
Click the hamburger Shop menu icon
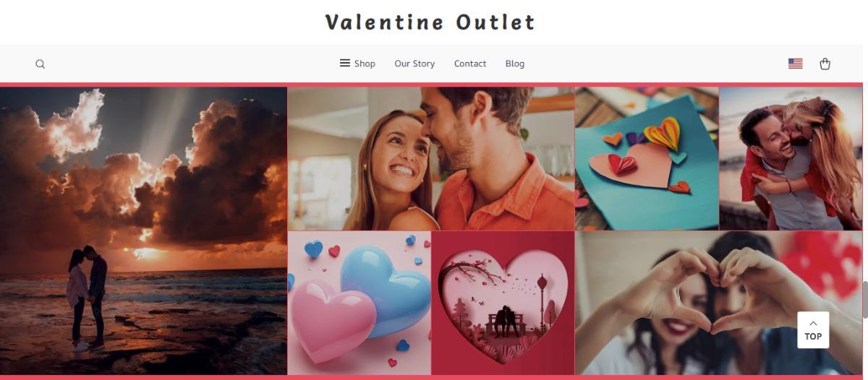click(x=345, y=63)
